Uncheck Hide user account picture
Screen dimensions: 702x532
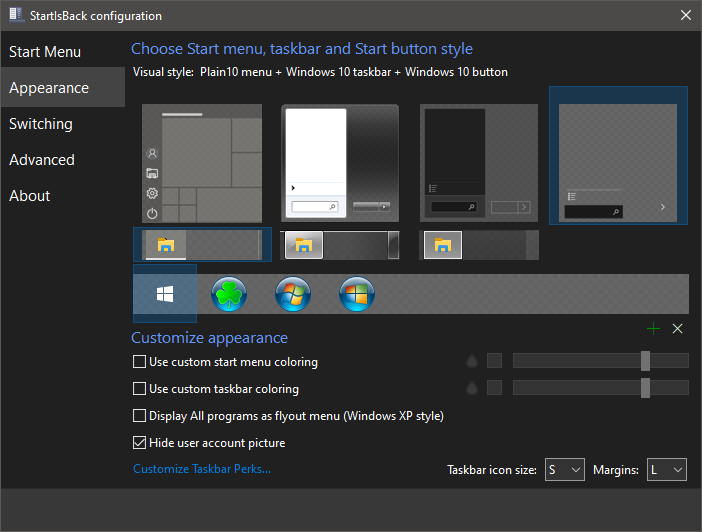[140, 443]
